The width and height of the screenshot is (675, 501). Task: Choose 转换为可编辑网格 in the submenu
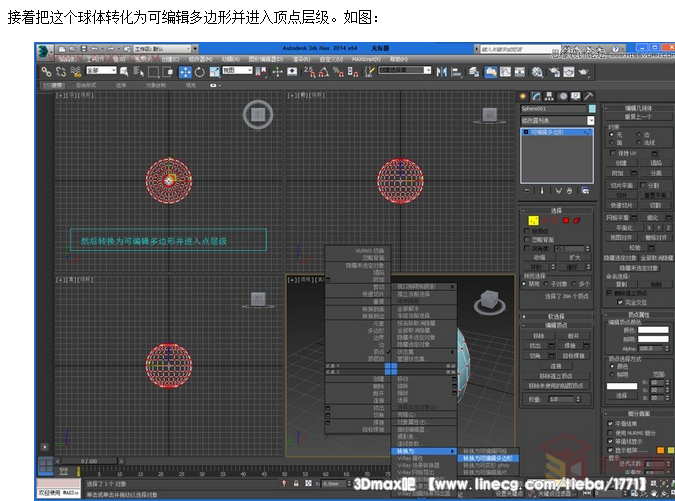pos(488,452)
